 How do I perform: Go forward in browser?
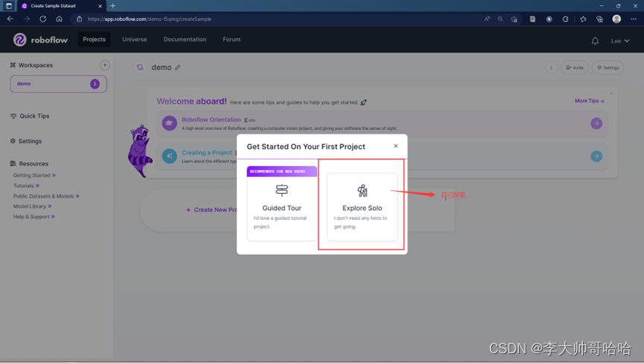click(x=27, y=19)
